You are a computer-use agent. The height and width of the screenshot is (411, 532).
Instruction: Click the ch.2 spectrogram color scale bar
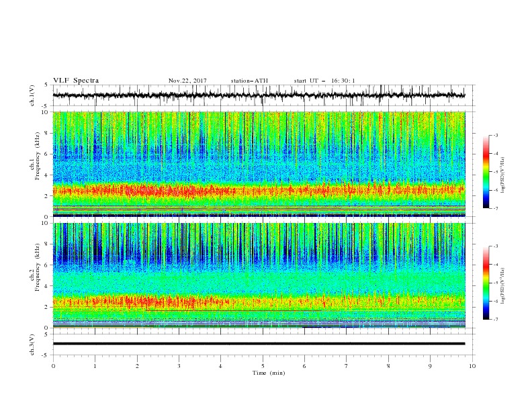click(486, 283)
